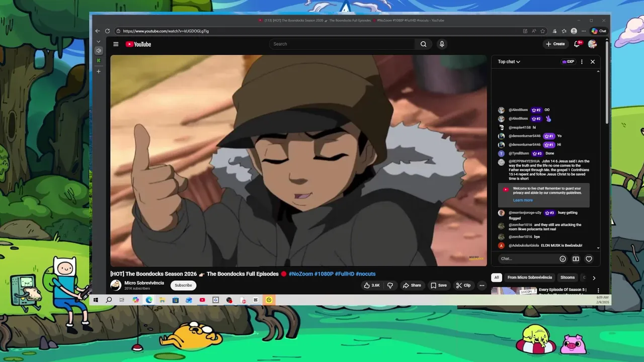Click the #NoZoom hashtag link

[x=300, y=274]
